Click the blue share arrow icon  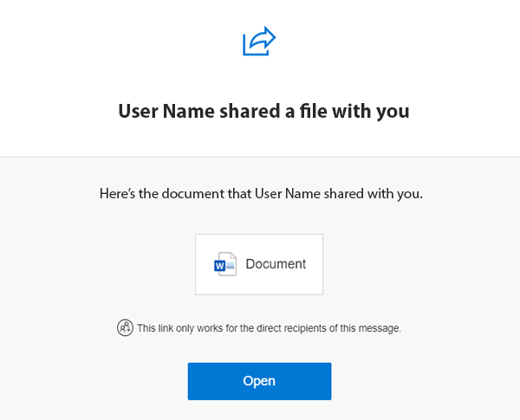point(259,42)
